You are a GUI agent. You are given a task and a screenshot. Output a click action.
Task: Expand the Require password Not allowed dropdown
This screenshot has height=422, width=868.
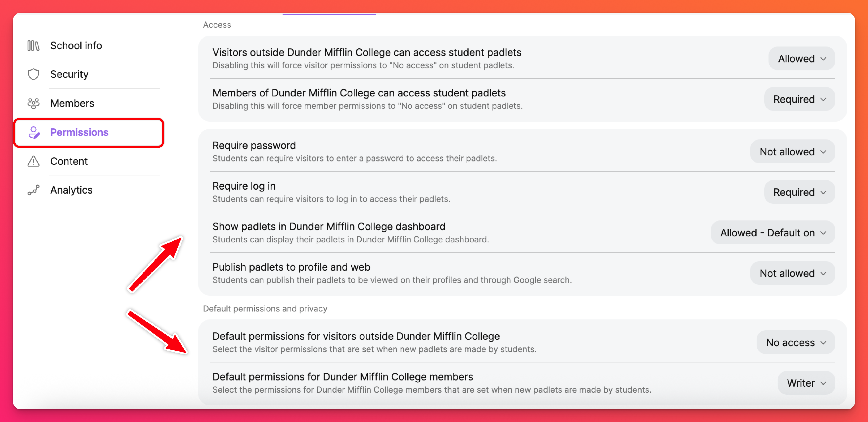point(793,152)
